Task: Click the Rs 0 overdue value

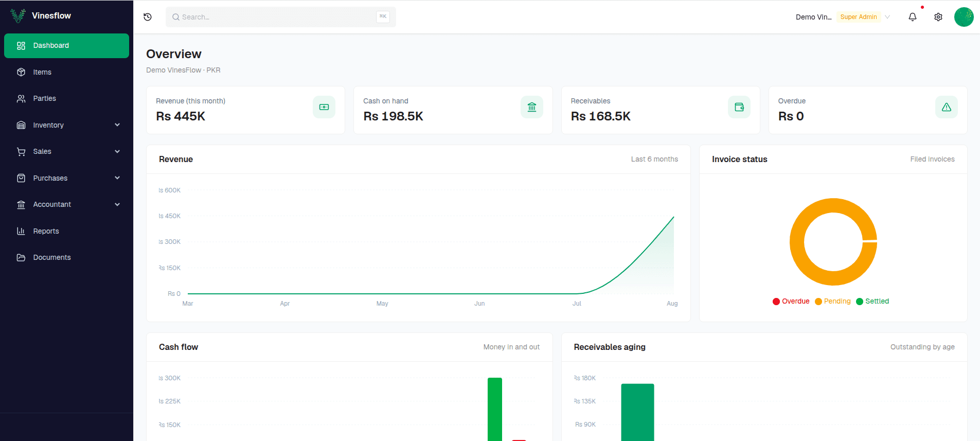Action: click(x=791, y=116)
